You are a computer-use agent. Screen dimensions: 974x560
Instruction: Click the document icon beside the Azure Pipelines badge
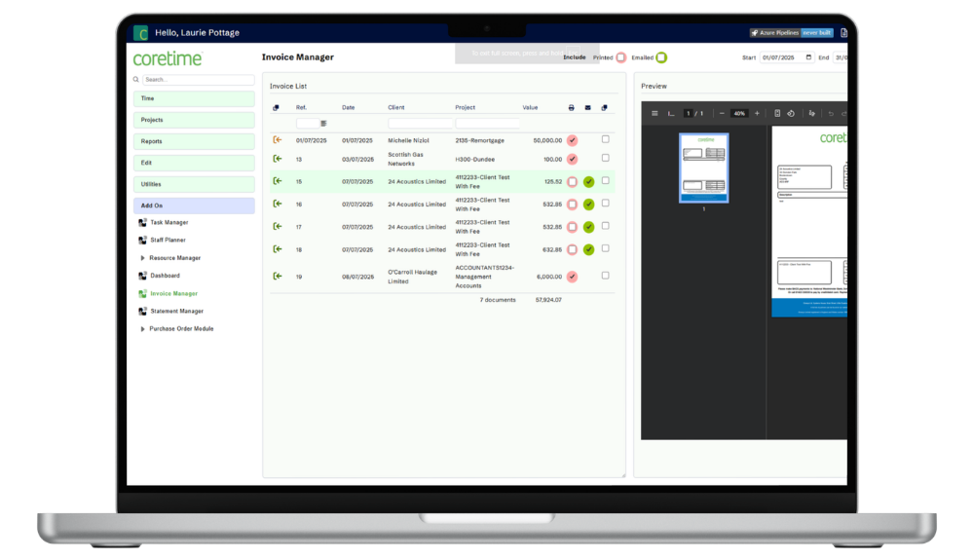(x=843, y=33)
